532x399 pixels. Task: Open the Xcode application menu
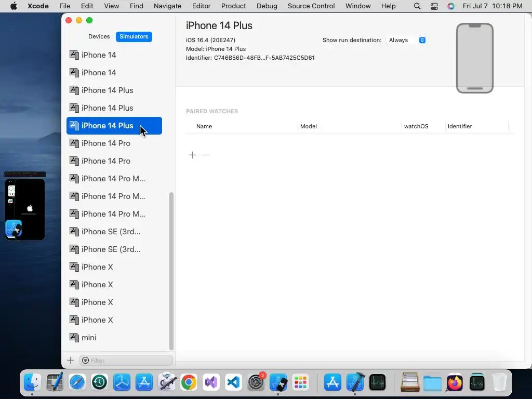point(38,6)
